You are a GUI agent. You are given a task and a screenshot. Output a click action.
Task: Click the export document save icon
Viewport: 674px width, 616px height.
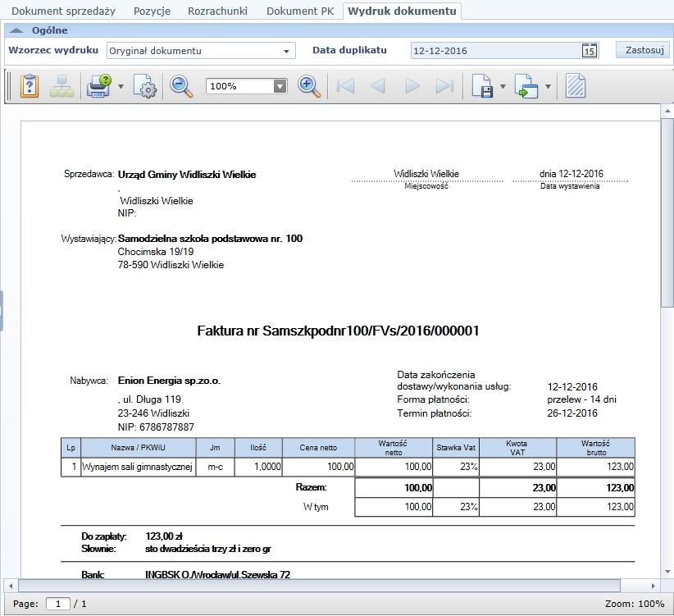(x=482, y=86)
